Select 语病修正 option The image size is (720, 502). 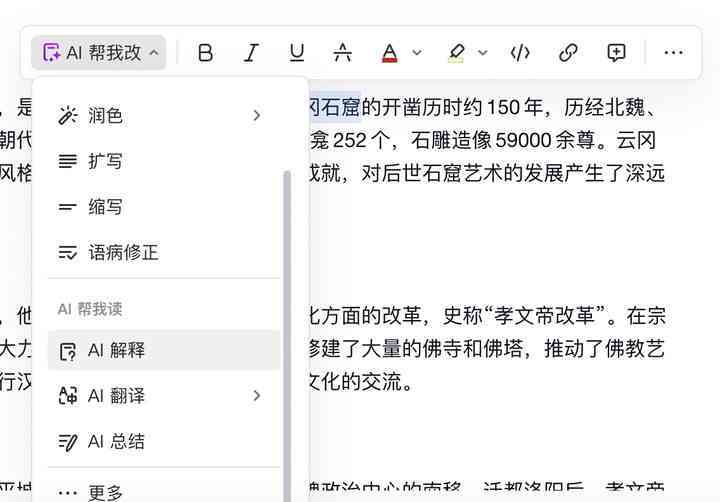(164, 253)
